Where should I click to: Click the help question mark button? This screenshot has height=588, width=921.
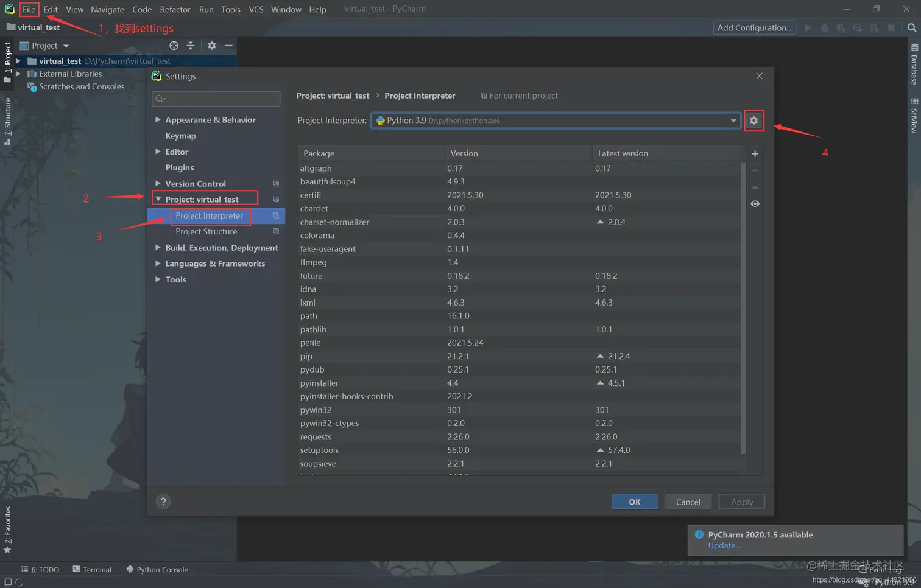163,502
